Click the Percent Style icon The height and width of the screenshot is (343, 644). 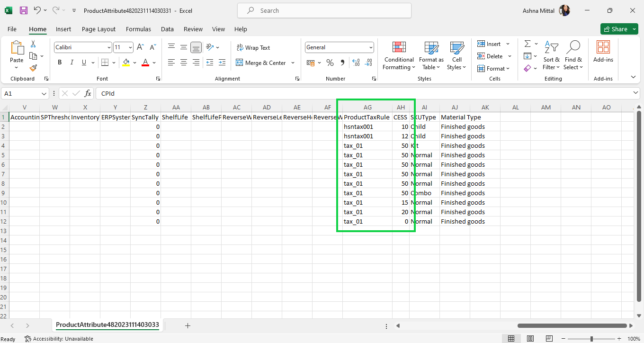[x=330, y=63]
